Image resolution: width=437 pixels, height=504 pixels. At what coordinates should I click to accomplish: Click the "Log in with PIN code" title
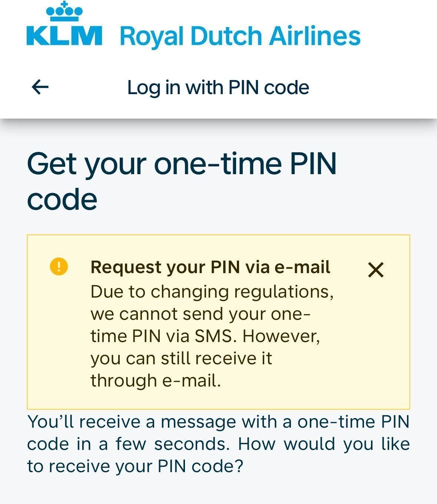click(x=218, y=88)
